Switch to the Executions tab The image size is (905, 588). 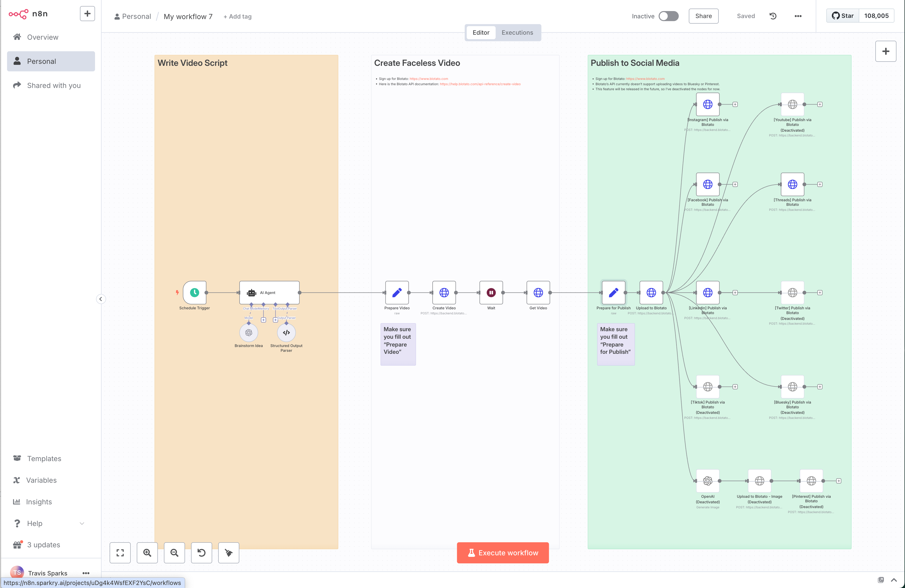(517, 33)
